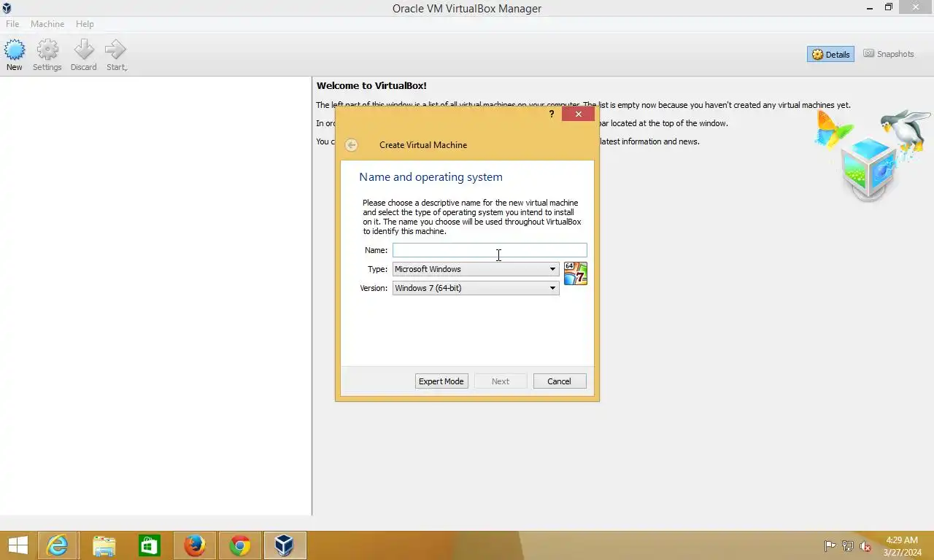Switch to the Details view
Screen dimensions: 934x560
830,55
